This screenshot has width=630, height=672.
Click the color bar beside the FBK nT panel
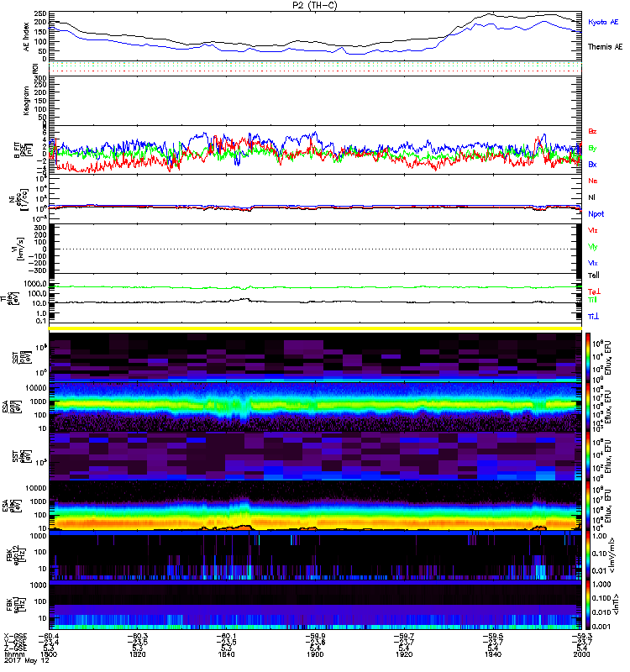tap(588, 605)
